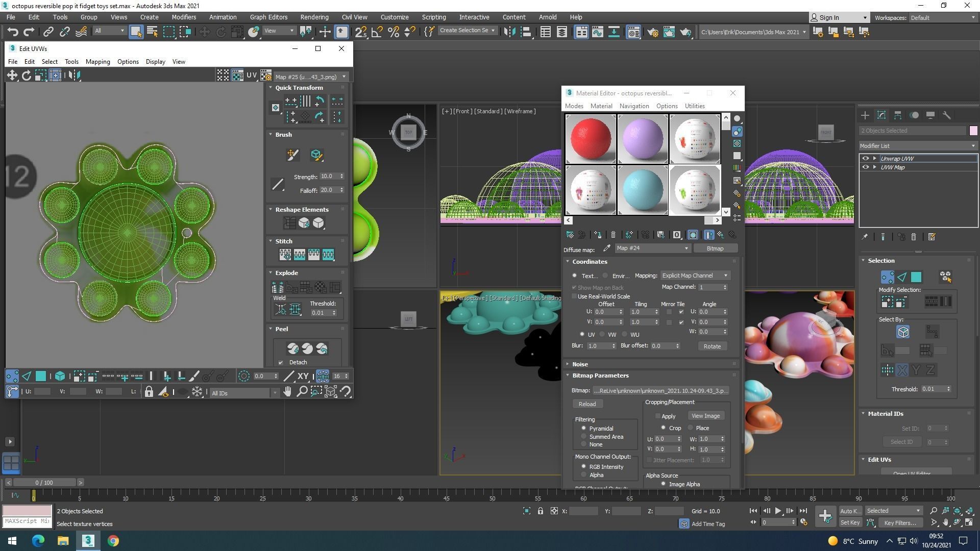Open the Render Setup teapot icon
Screen dimensions: 980x551
point(653,32)
